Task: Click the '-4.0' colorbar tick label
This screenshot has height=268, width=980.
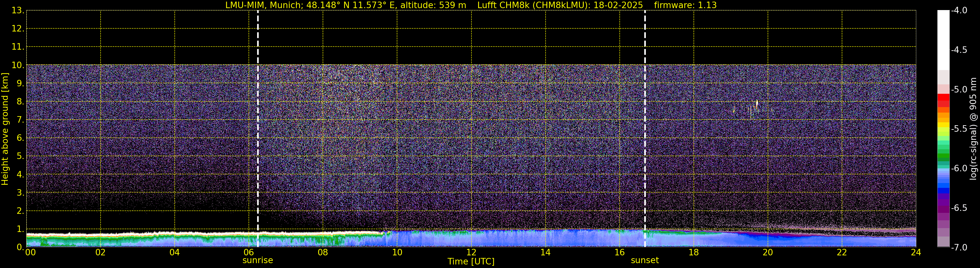Action: click(x=959, y=11)
